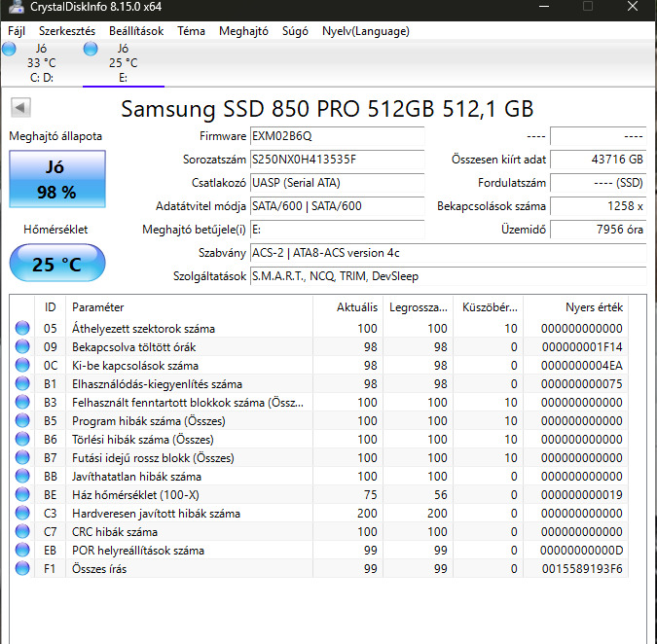Click the Küszöbér... column header

(489, 307)
